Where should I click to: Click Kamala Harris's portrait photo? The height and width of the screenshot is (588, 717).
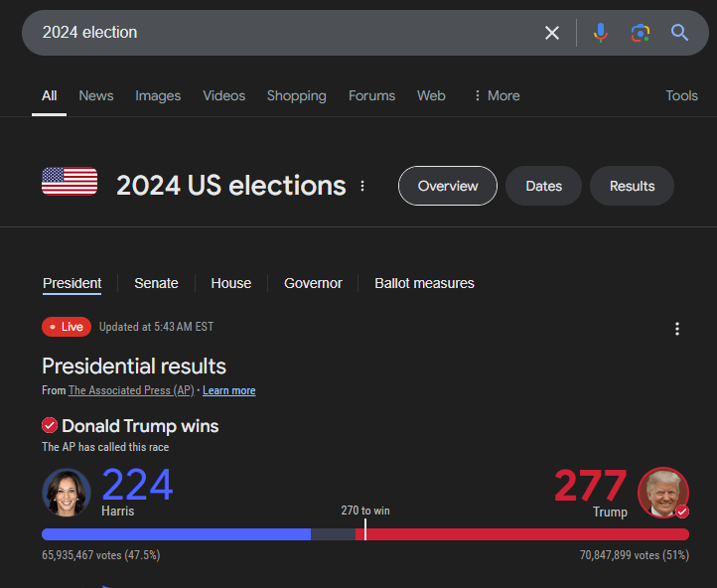[x=67, y=493]
